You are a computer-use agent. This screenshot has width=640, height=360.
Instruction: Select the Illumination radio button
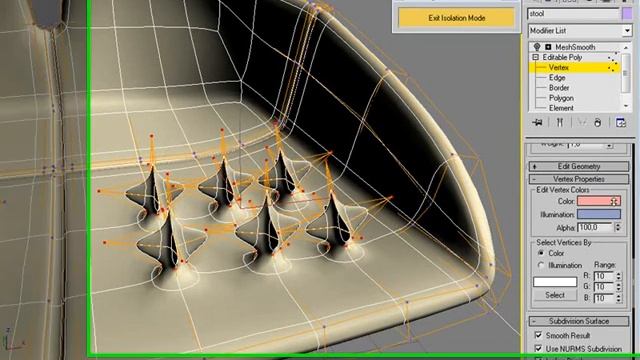541,265
